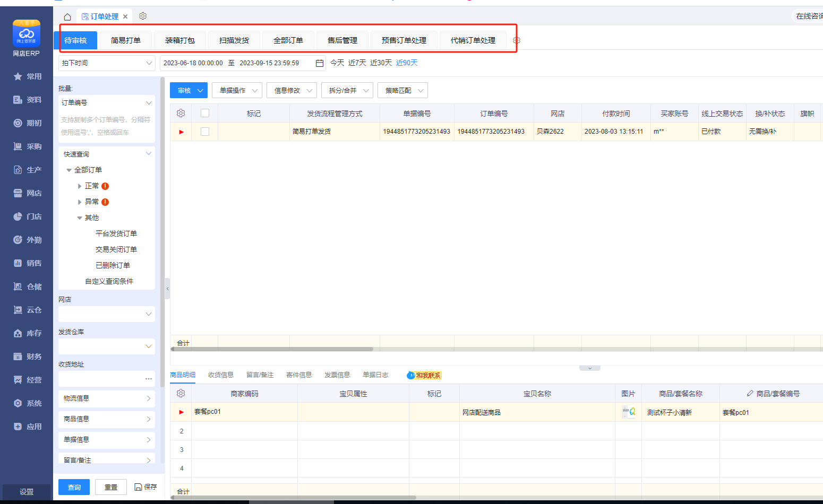Open product detail table settings gear
823x504 pixels.
(181, 393)
